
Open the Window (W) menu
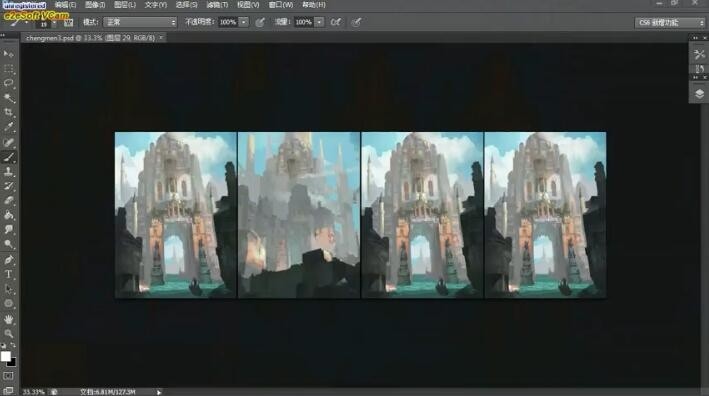(280, 5)
